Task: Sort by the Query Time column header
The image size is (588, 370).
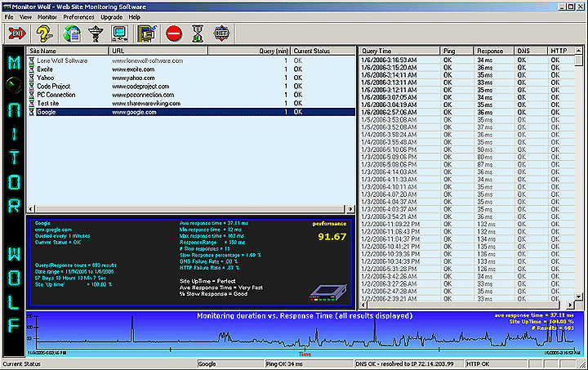Action: pos(399,51)
